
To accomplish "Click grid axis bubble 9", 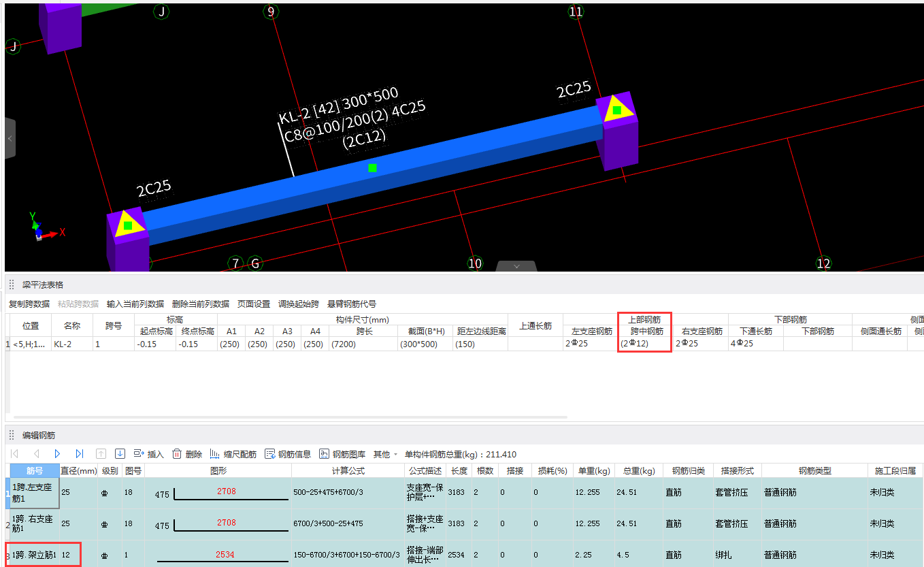I will (271, 12).
